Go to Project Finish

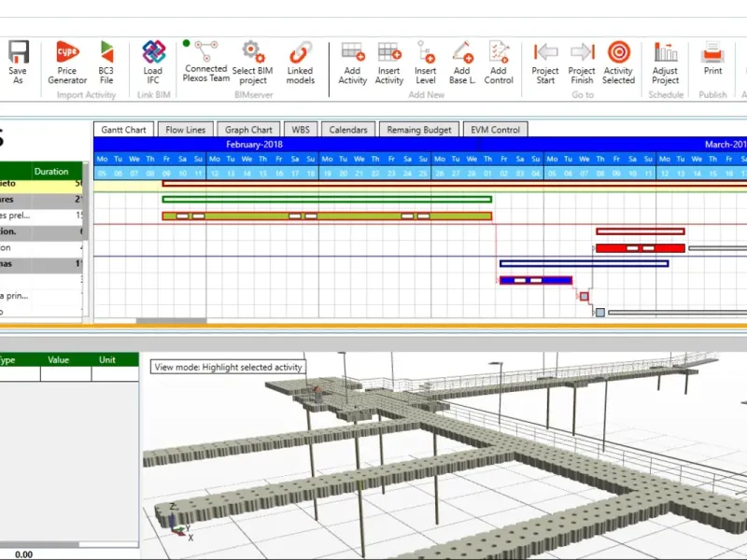click(x=582, y=62)
